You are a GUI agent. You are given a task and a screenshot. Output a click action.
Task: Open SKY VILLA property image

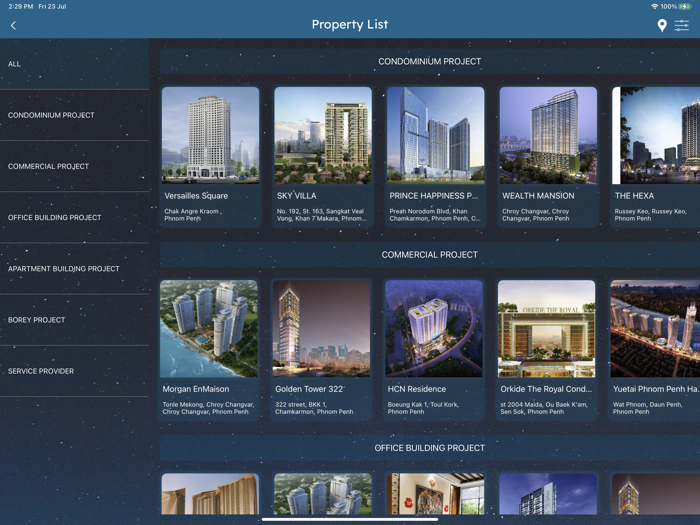click(x=323, y=135)
